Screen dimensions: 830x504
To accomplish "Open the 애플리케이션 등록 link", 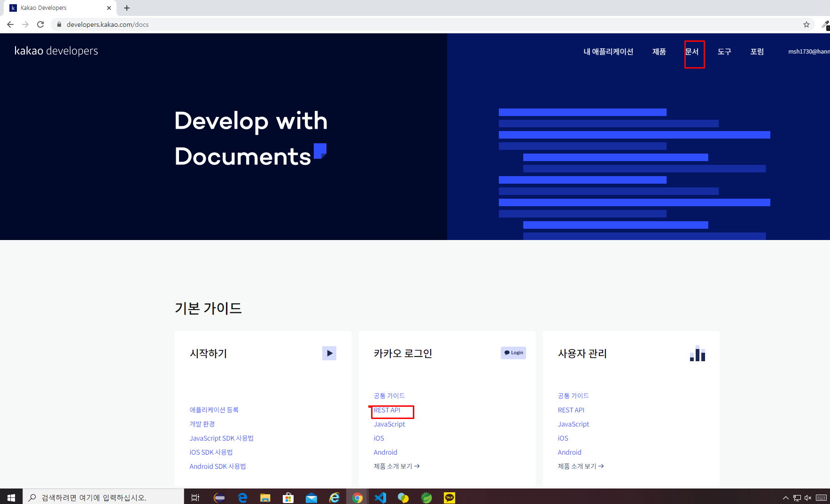I will 214,410.
